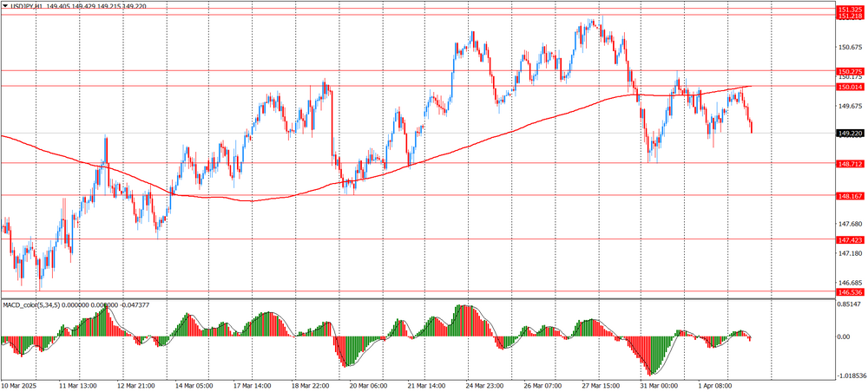Click the triangle arrow before USDJPY,H1 title

[x=5, y=6]
